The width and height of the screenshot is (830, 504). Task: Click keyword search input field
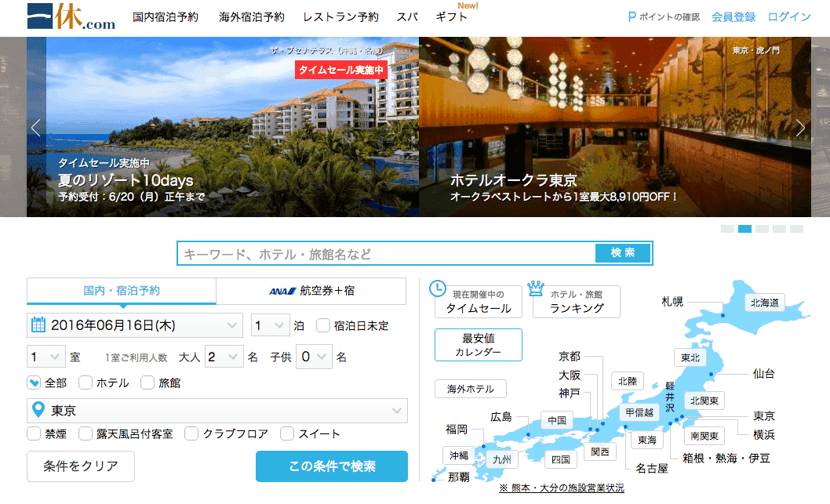tap(387, 253)
